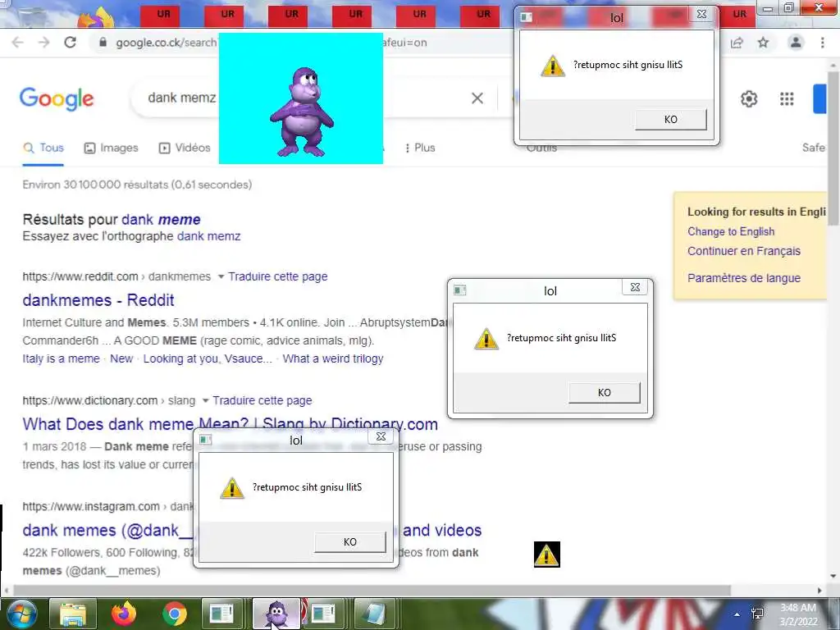Show hidden system tray icons

pos(737,614)
